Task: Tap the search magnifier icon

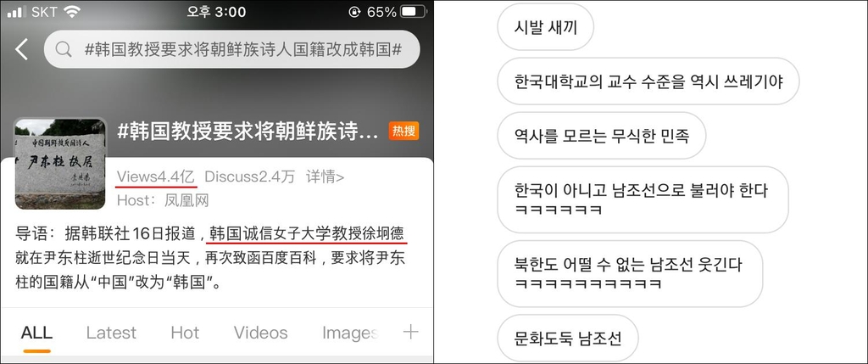Action: click(64, 49)
